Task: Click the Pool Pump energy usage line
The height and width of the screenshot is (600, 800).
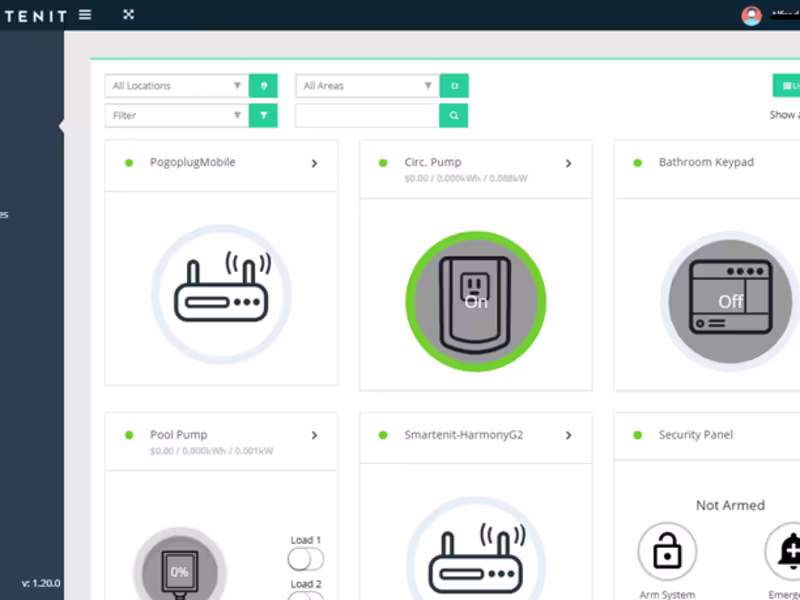Action: (211, 451)
